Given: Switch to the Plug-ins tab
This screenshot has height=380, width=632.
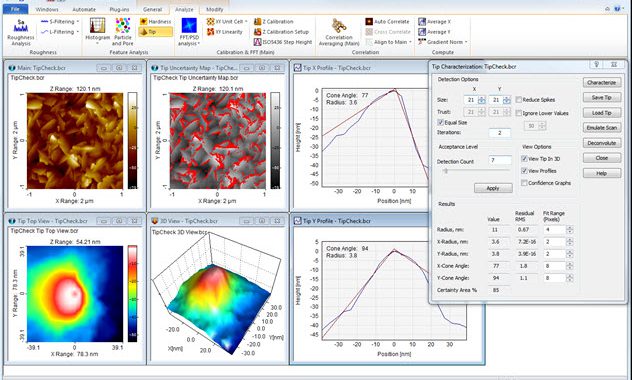Looking at the screenshot, I should pos(119,9).
